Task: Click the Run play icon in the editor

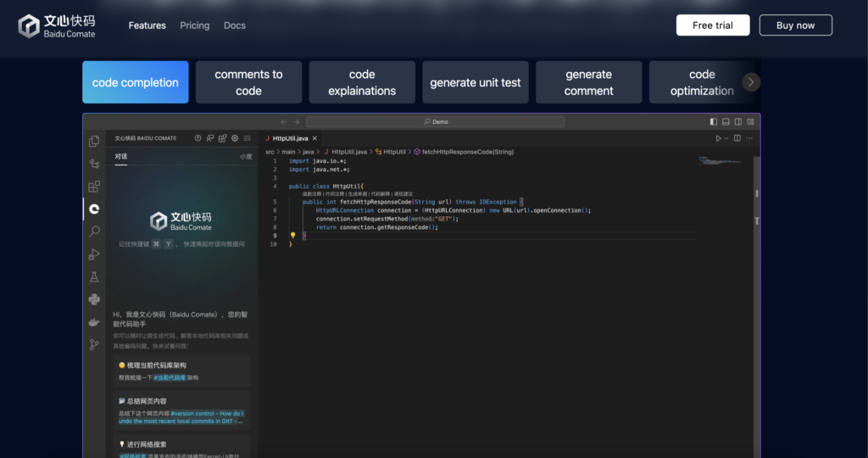Action: click(x=718, y=138)
